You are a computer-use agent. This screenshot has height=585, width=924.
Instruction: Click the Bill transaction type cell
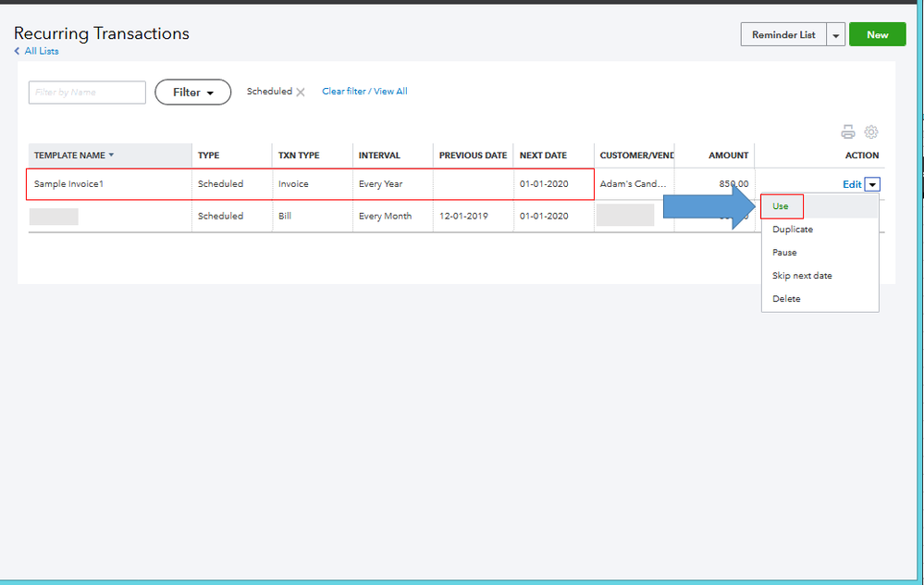(x=285, y=216)
